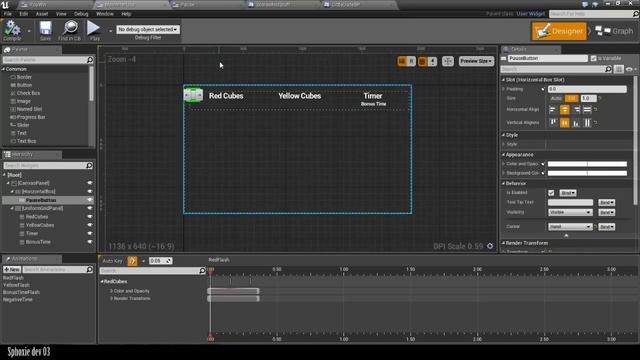Toggle visibility of BonusTime widget

(x=89, y=242)
